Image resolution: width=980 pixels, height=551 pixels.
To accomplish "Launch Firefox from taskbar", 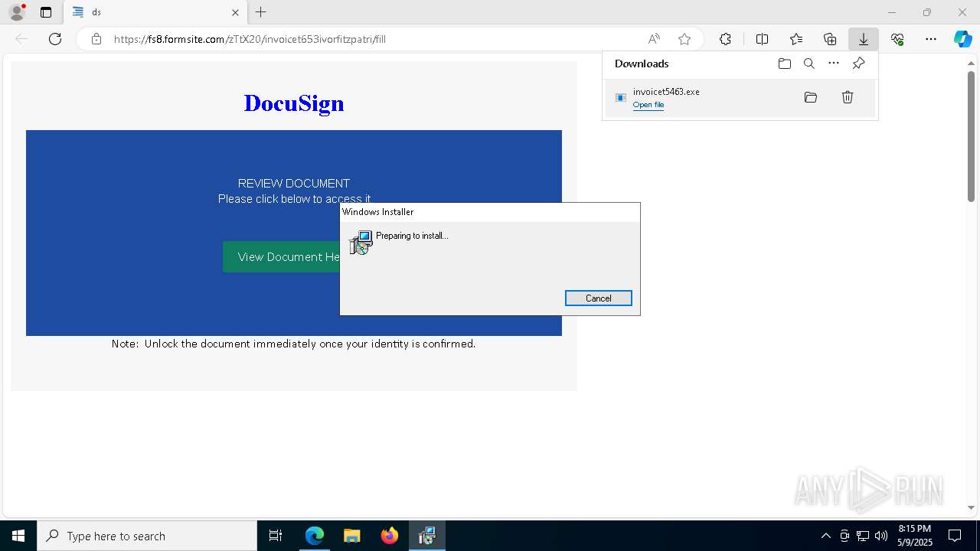I will 389,536.
